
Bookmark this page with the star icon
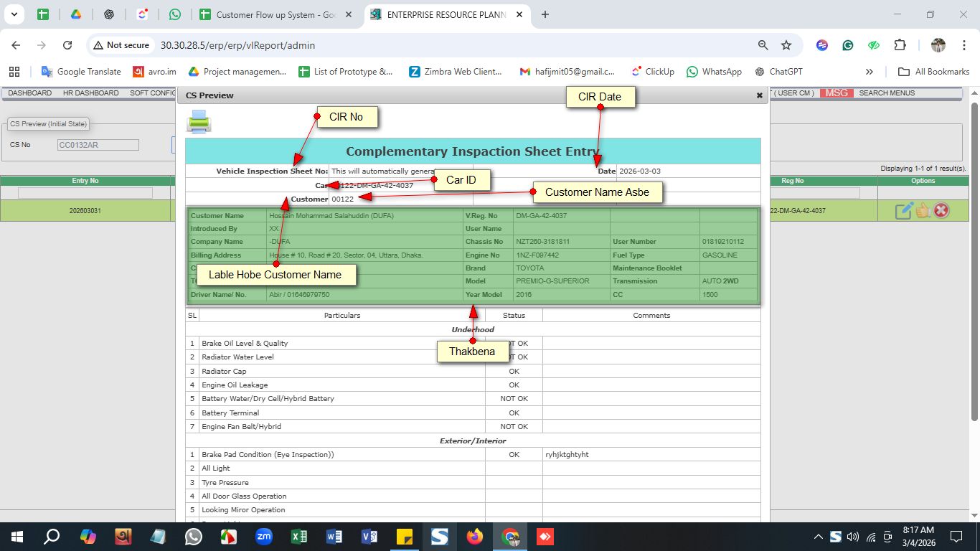(x=786, y=45)
